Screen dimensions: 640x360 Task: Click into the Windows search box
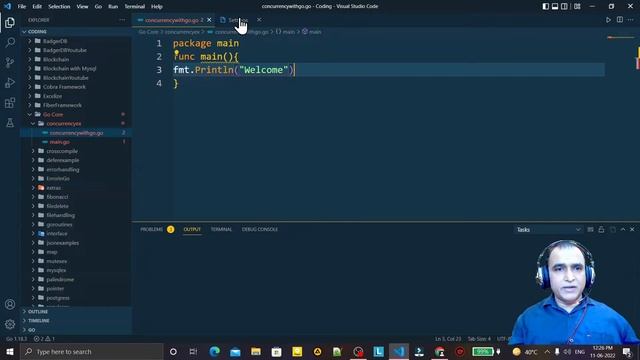(92, 352)
